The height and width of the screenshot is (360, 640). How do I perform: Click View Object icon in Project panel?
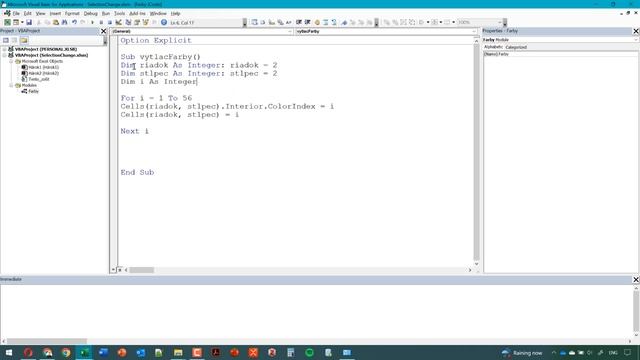pyautogui.click(x=14, y=40)
